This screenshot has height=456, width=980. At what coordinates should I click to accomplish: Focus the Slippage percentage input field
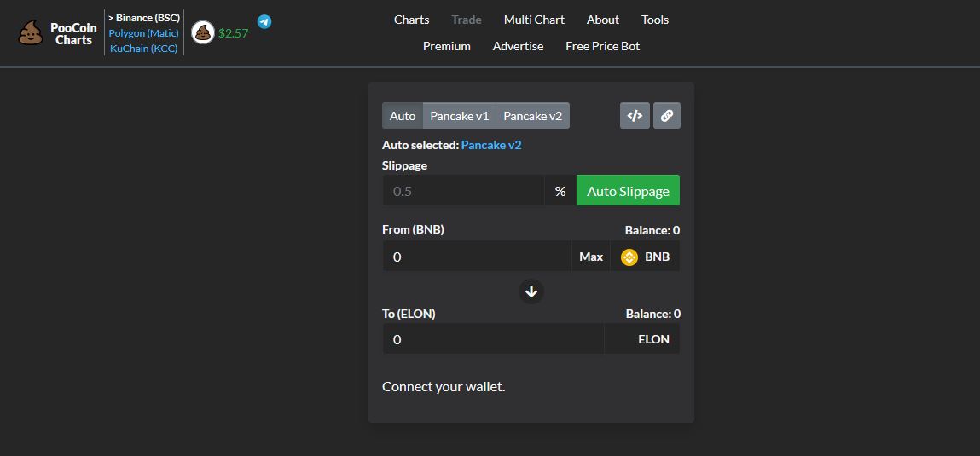coord(463,191)
